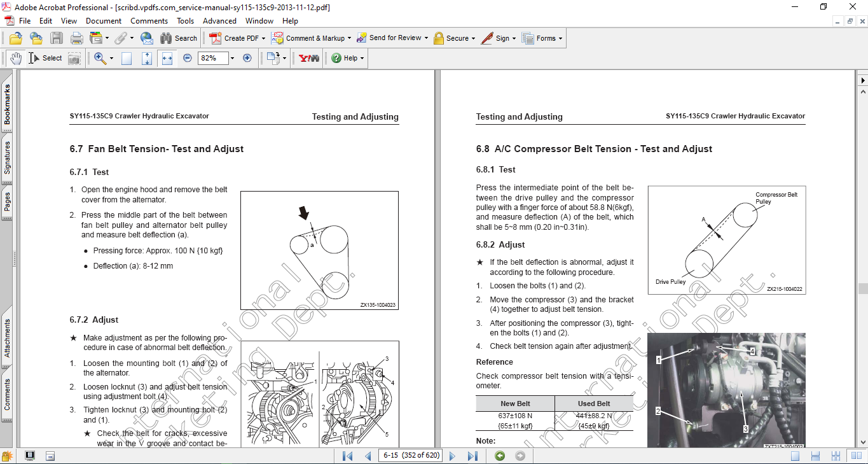The width and height of the screenshot is (868, 464).
Task: Toggle Fit Width page view
Action: click(167, 58)
